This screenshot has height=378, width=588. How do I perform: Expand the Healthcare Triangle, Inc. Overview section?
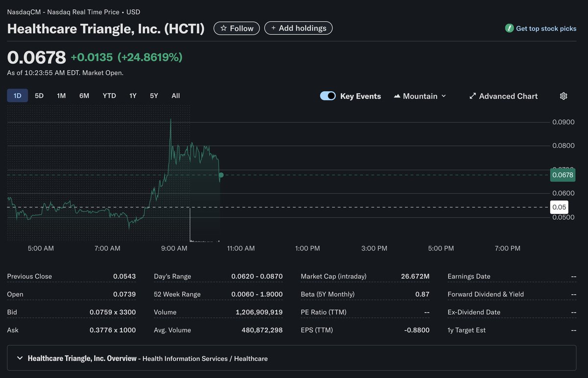(292, 358)
